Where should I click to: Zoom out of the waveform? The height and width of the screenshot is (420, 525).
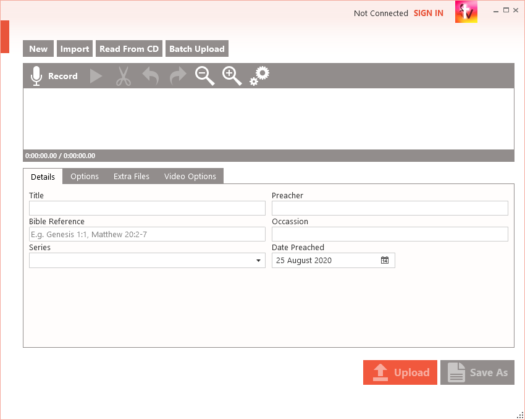pos(205,76)
